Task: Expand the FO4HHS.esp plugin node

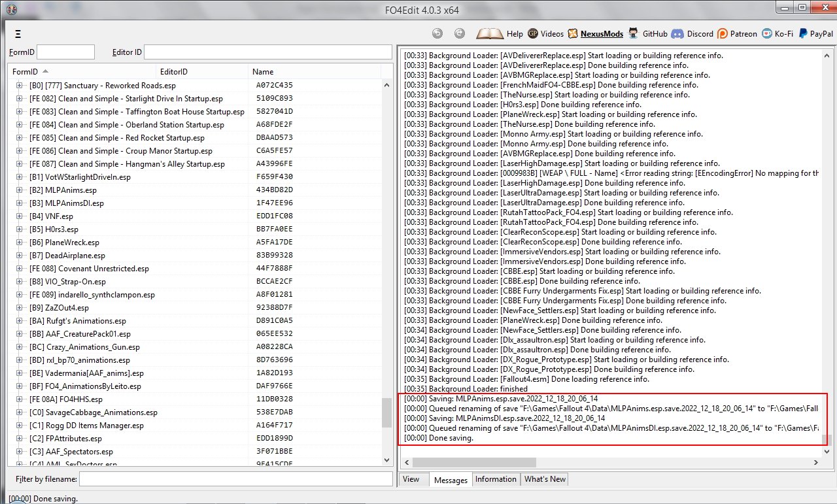Action: point(19,399)
